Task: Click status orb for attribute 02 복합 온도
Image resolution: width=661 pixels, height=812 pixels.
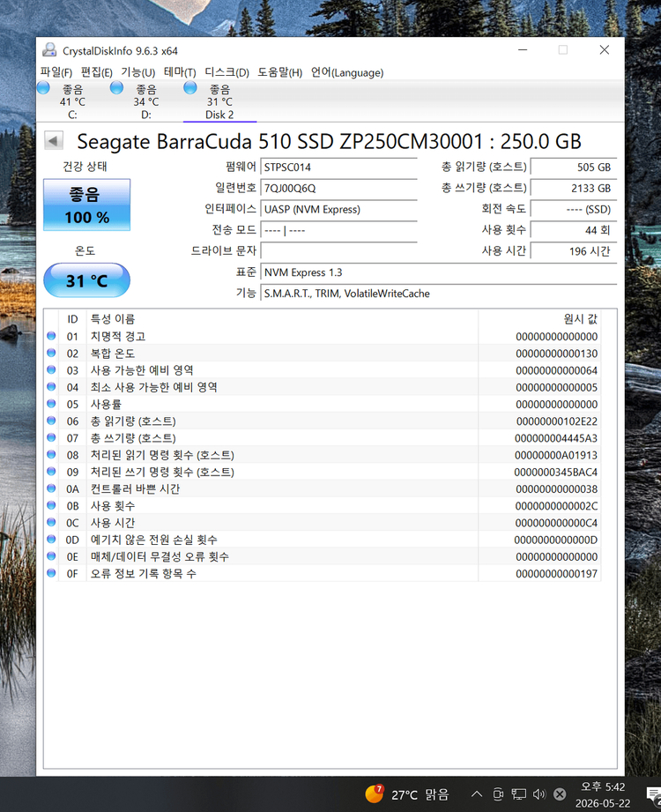Action: click(x=51, y=353)
